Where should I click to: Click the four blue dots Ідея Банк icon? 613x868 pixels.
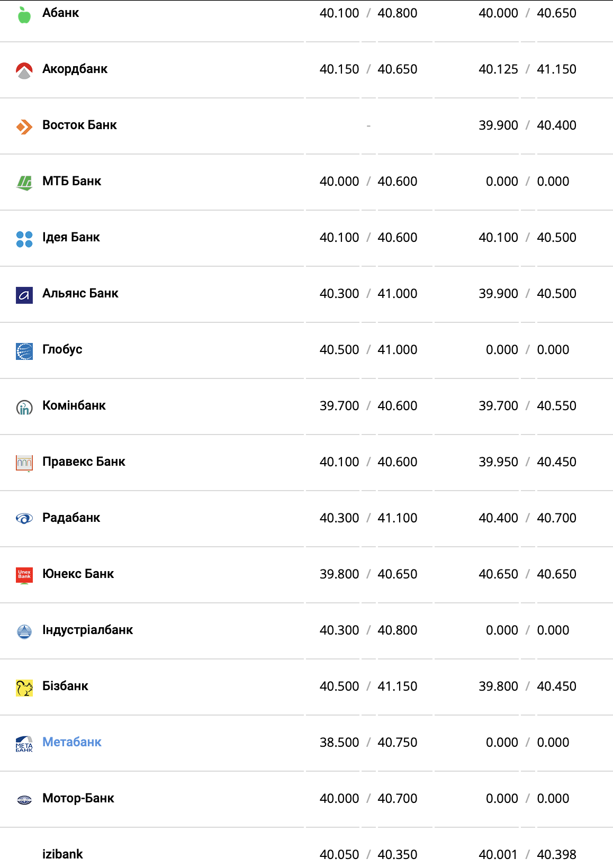pos(24,239)
